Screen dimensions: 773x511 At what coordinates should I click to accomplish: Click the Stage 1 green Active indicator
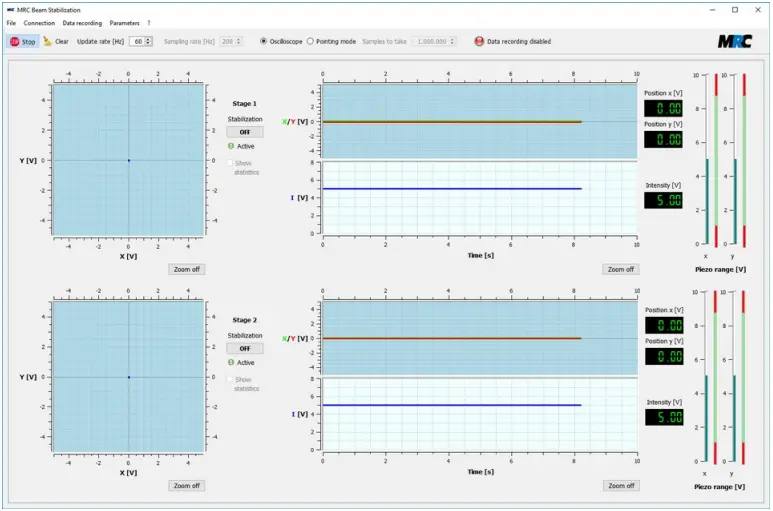click(x=231, y=146)
